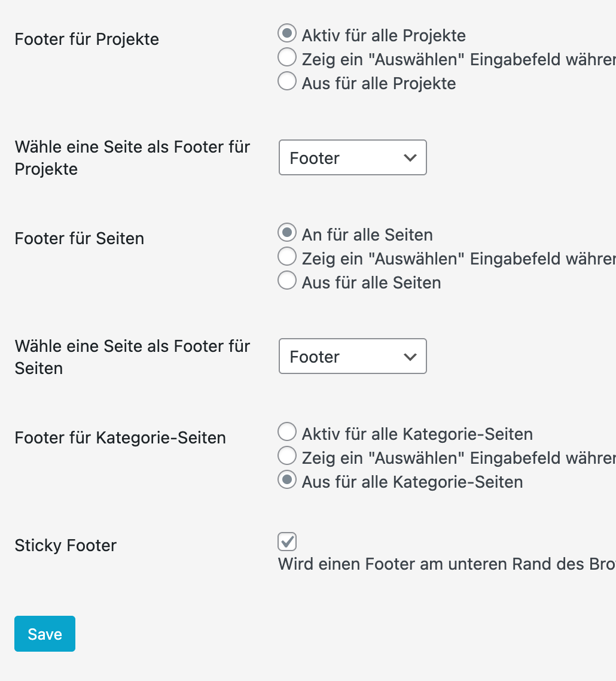Open the footer page dropdown for Seiten
Image resolution: width=616 pixels, height=681 pixels.
coord(352,357)
